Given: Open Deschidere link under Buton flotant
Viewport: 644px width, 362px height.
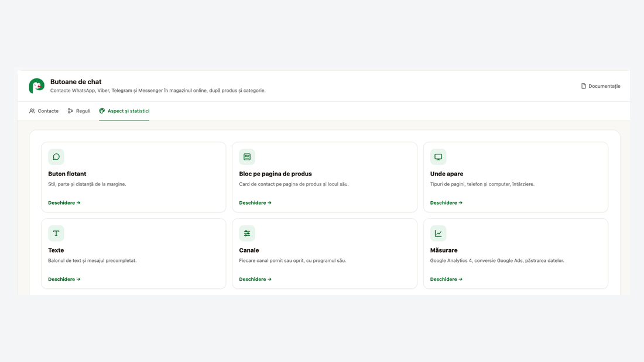Looking at the screenshot, I should pyautogui.click(x=64, y=203).
